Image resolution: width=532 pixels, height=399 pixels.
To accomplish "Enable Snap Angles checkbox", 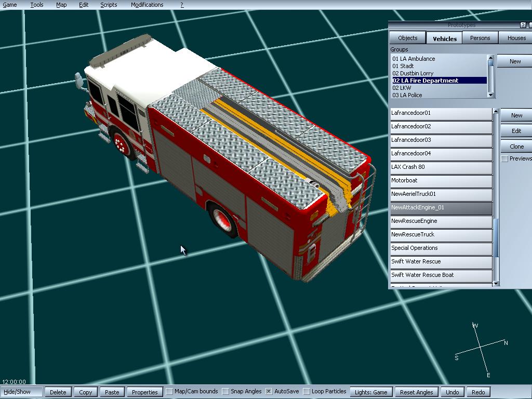I will [x=225, y=392].
